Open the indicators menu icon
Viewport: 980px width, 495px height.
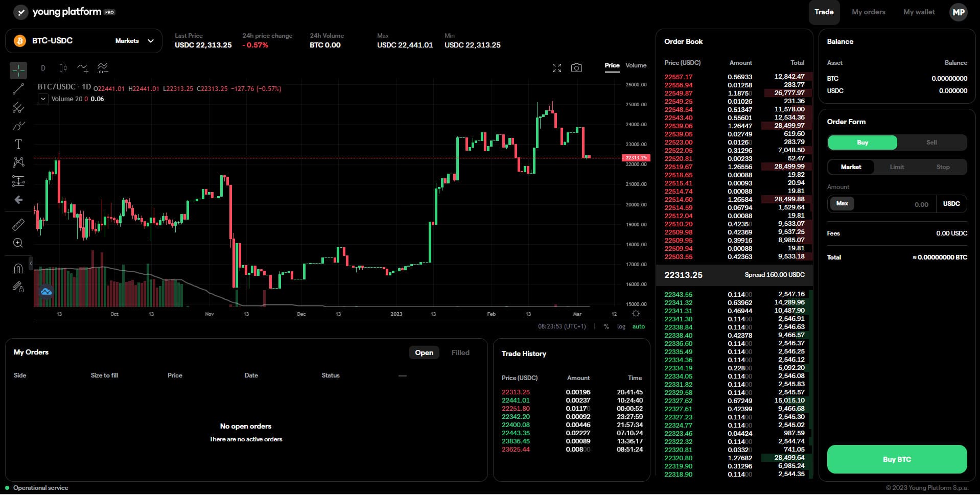point(82,68)
